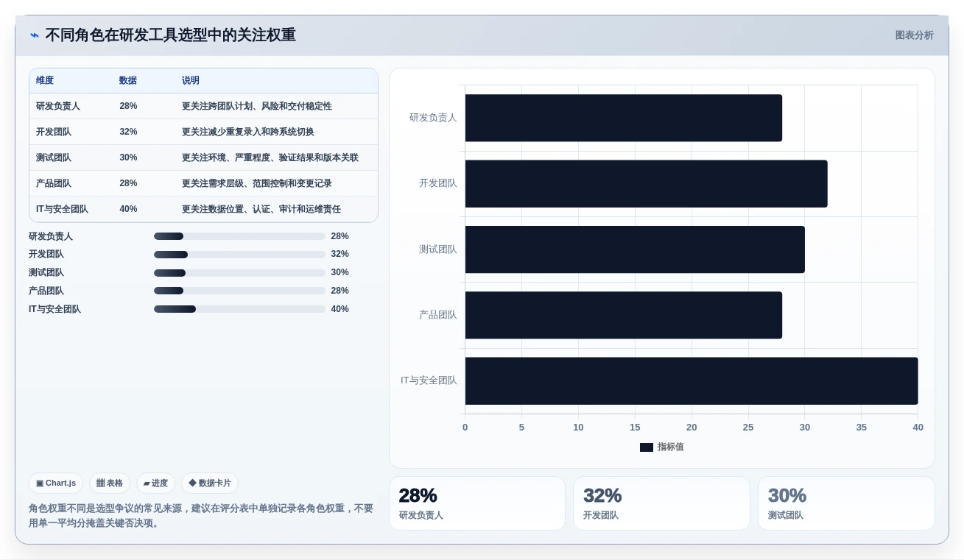This screenshot has width=964, height=560.
Task: Click the 测试团队 progress bar
Action: click(x=239, y=273)
